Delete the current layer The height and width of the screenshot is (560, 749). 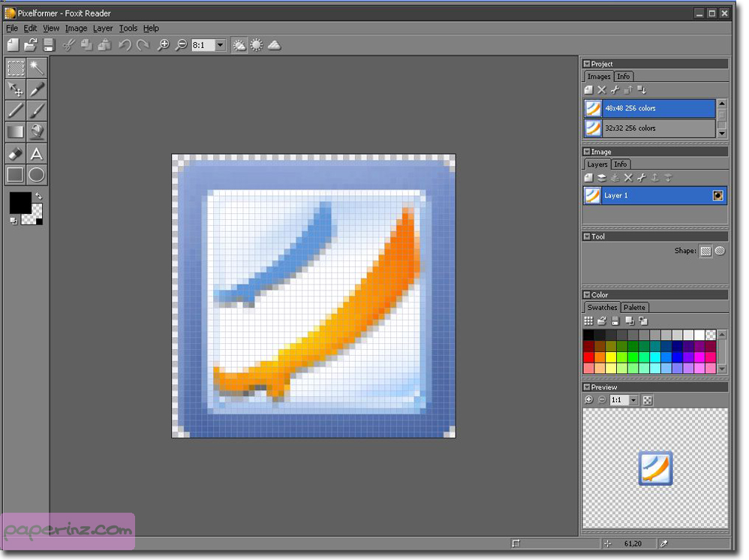[629, 178]
